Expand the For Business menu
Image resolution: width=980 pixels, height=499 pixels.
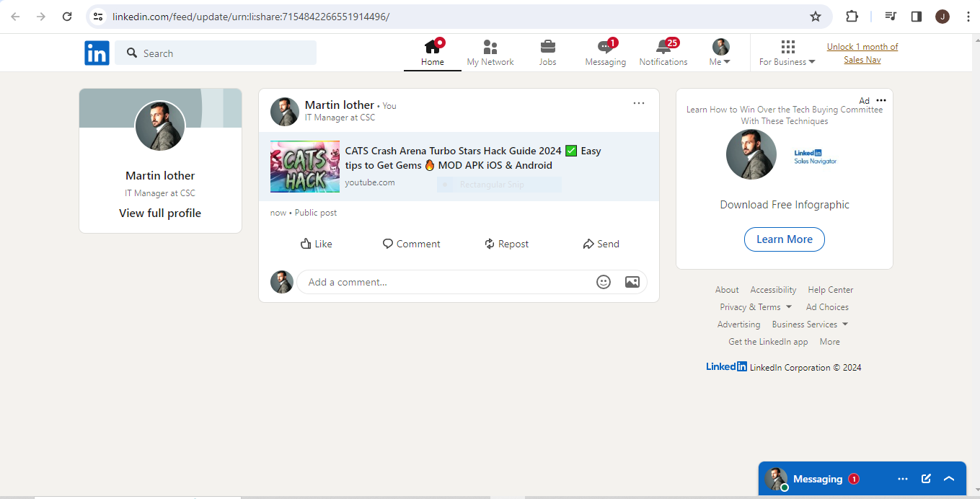[x=787, y=53]
